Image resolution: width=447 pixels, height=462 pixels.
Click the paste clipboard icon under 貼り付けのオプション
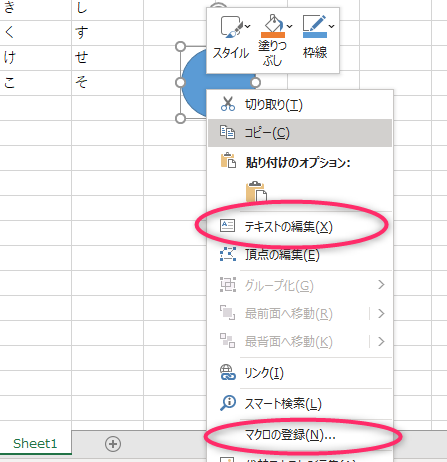(256, 192)
